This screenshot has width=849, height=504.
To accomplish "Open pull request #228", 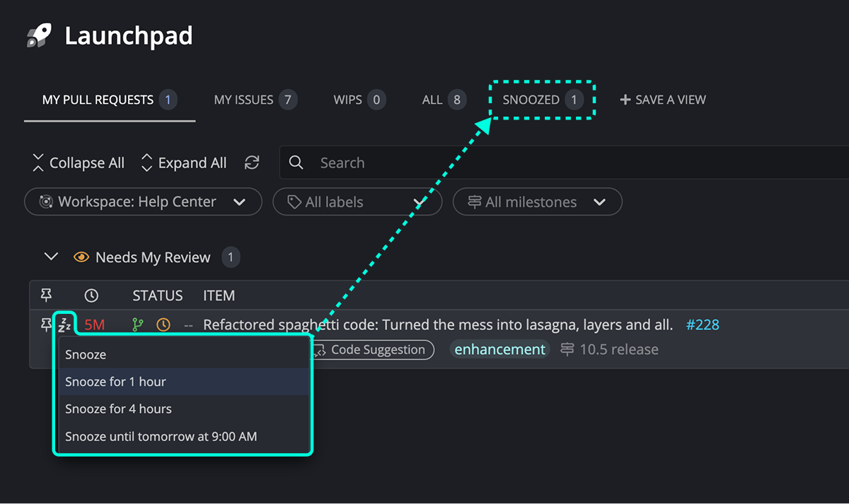I will (x=703, y=324).
